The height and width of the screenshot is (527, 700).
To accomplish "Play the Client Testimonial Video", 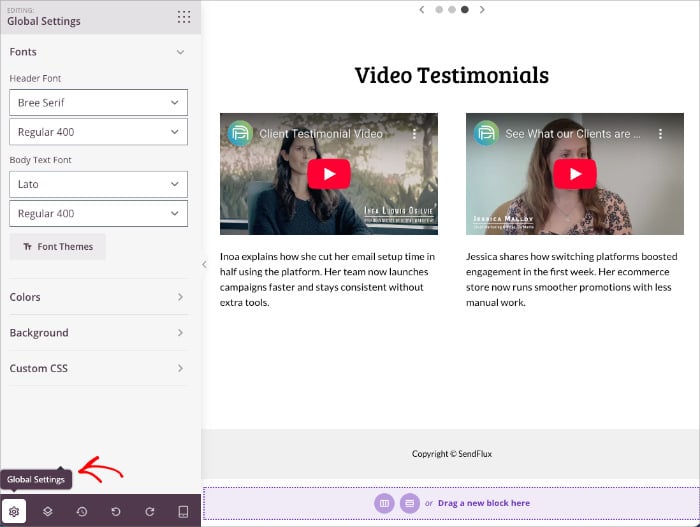I will (329, 174).
